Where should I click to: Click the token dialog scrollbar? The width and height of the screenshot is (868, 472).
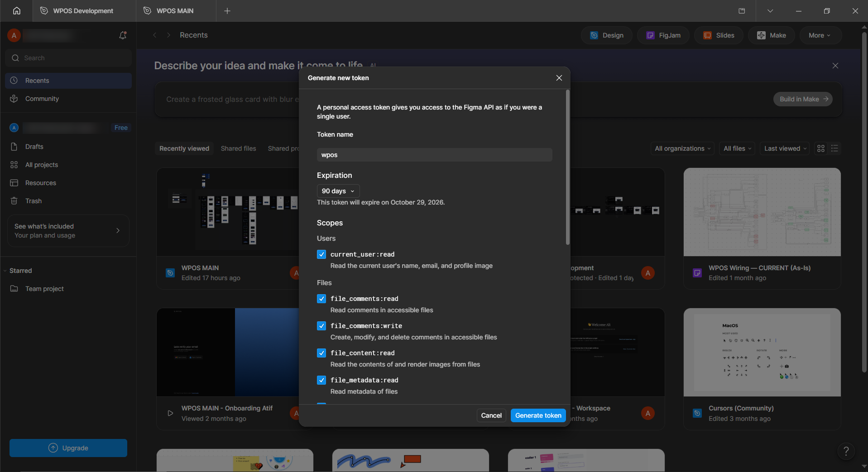[x=567, y=167]
